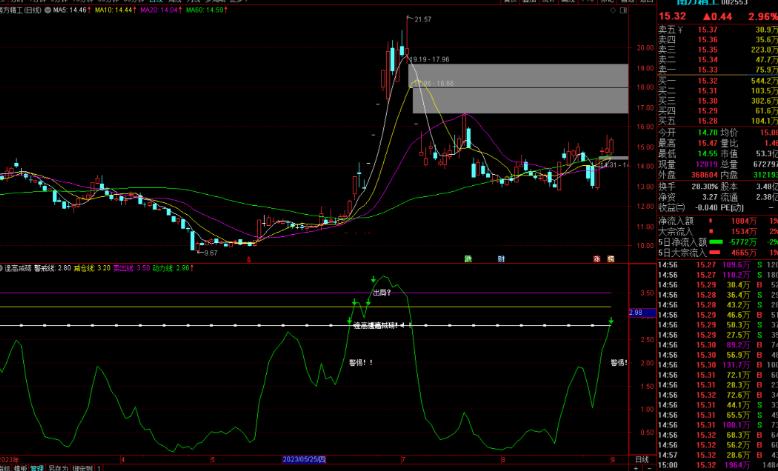778x471 pixels.
Task: Click the 卖一 15.33 ask row
Action: pos(718,70)
